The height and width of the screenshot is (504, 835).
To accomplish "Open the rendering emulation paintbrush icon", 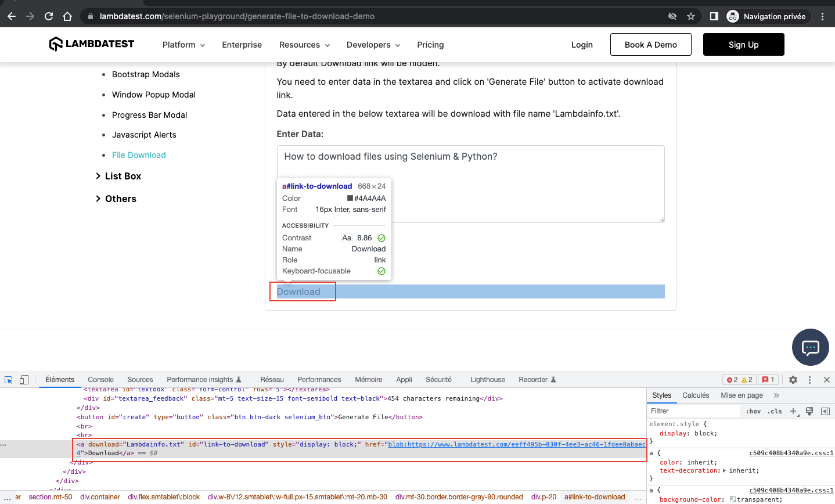I will click(x=809, y=411).
